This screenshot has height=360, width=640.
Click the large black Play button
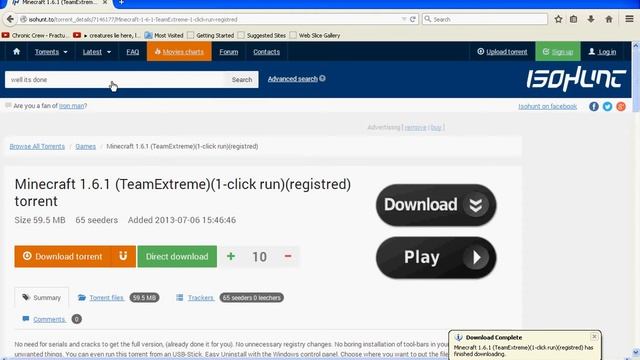coord(436,258)
